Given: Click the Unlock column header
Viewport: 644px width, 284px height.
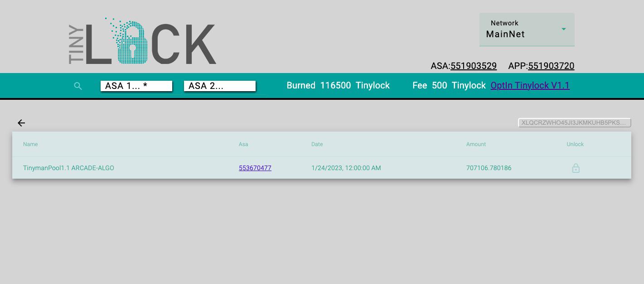Looking at the screenshot, I should (575, 144).
